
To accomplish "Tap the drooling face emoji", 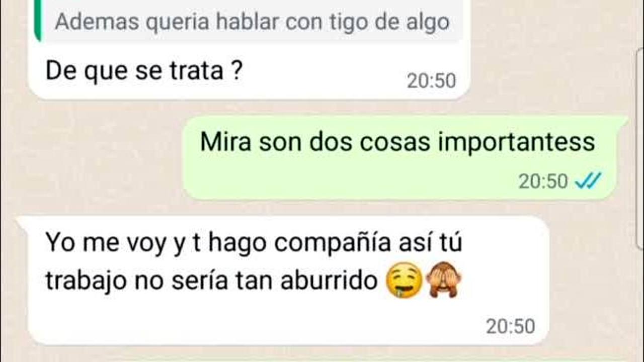I will pos(404,282).
